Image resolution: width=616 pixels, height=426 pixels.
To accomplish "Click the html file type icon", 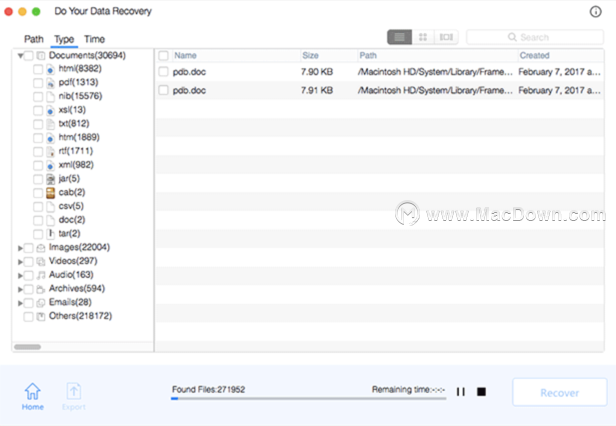I will (x=50, y=70).
